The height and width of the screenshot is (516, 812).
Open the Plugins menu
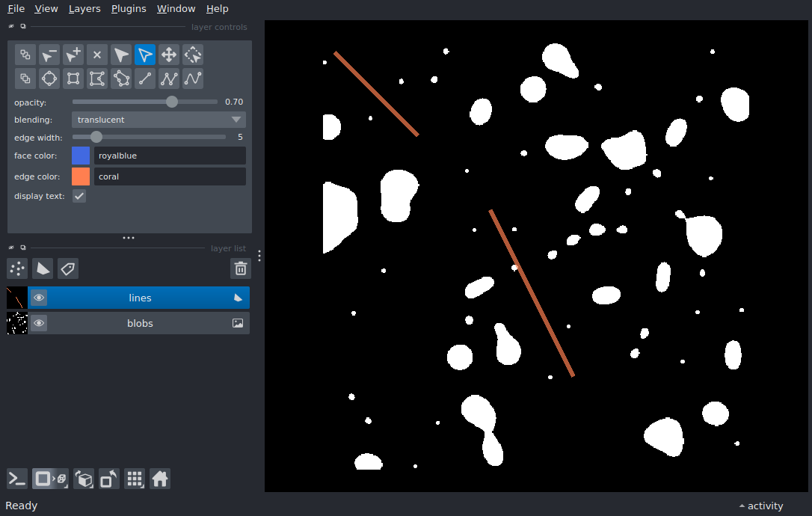[129, 9]
